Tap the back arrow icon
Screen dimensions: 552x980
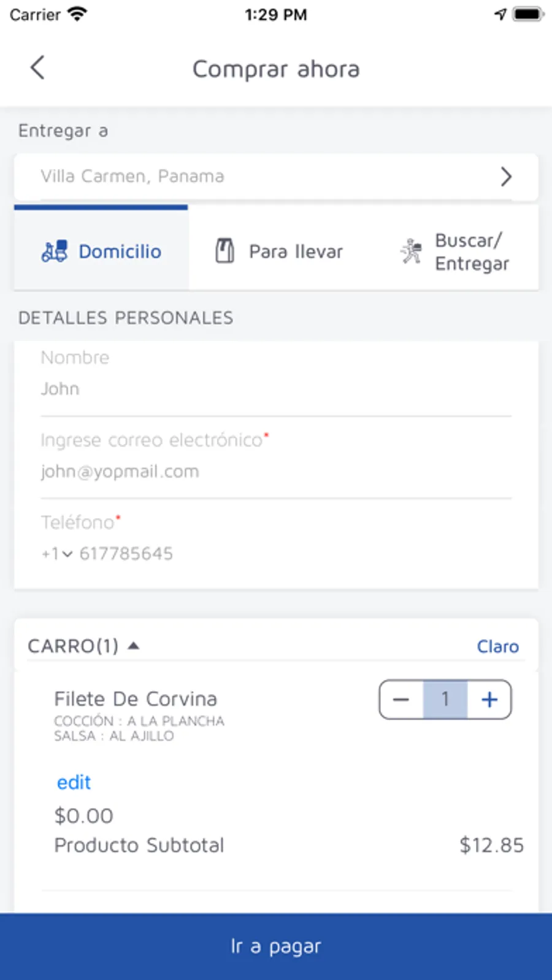pos(37,67)
